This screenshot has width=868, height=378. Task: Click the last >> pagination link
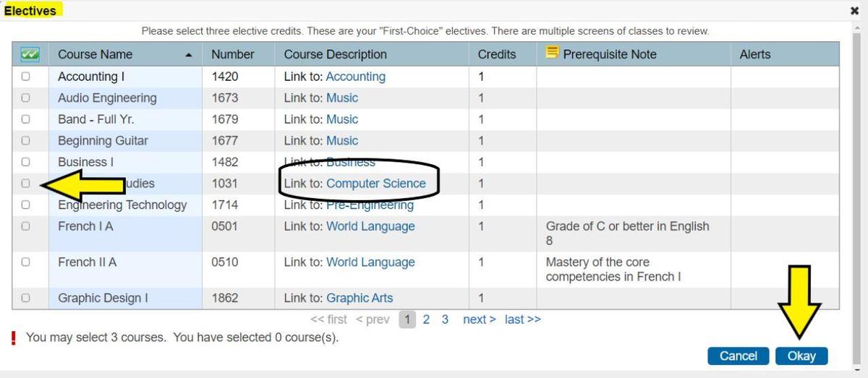click(x=522, y=319)
